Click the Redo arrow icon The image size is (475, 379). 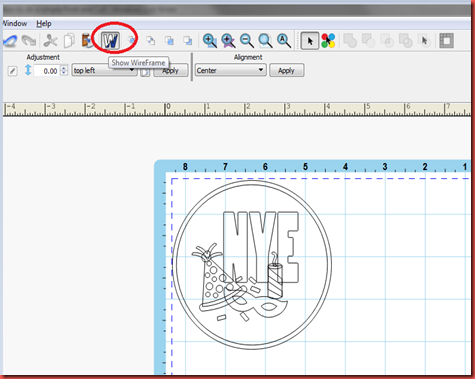pos(29,41)
